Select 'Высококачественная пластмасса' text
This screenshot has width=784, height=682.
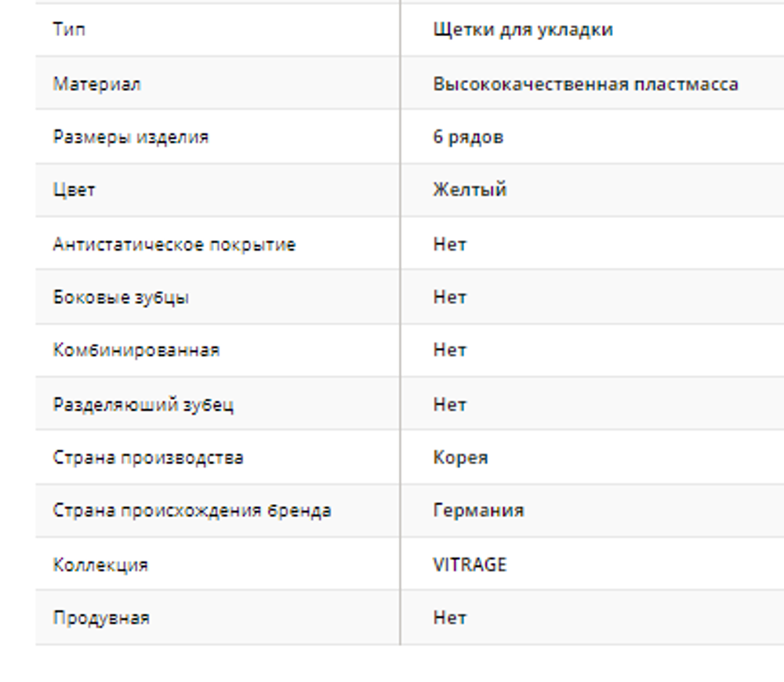(585, 83)
